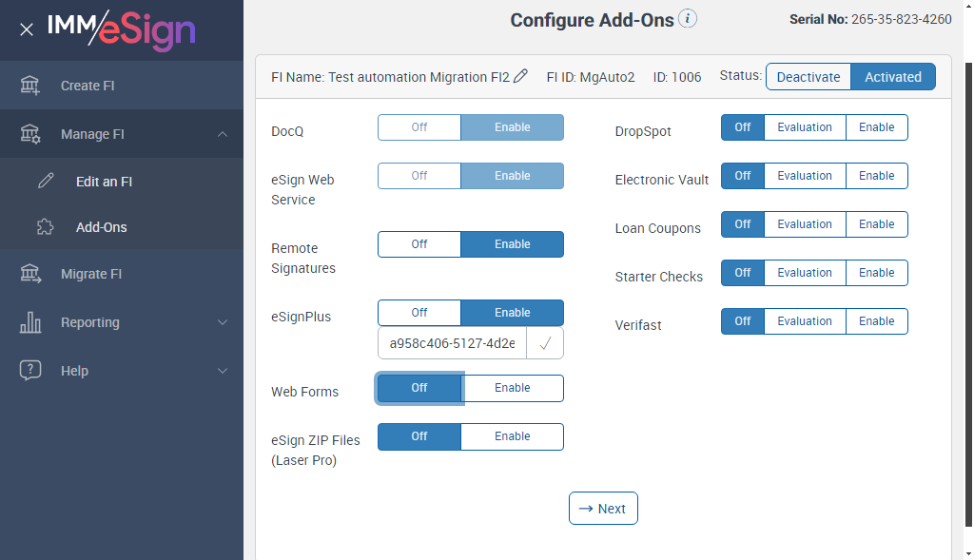The width and height of the screenshot is (974, 560).
Task: Click the Deactivate status button
Action: click(808, 77)
